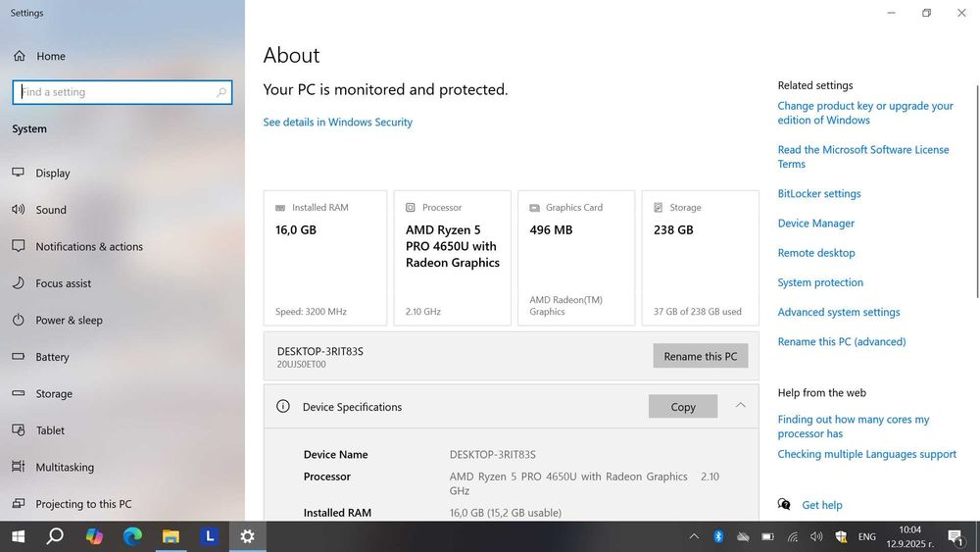Image resolution: width=980 pixels, height=552 pixels.
Task: Open Microsoft Edge from taskbar
Action: coord(132,536)
